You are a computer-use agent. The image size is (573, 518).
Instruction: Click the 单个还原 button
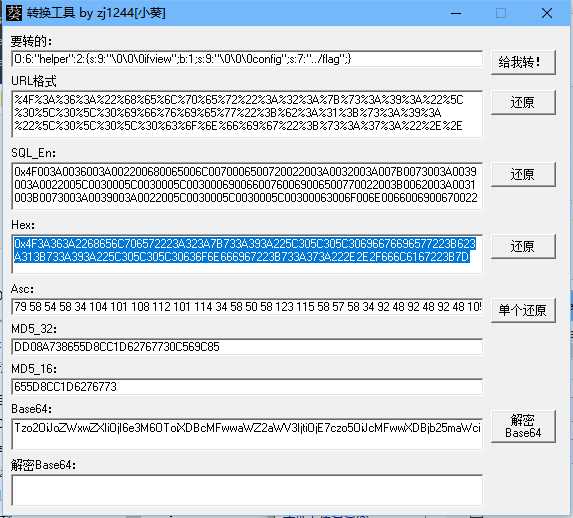point(523,310)
